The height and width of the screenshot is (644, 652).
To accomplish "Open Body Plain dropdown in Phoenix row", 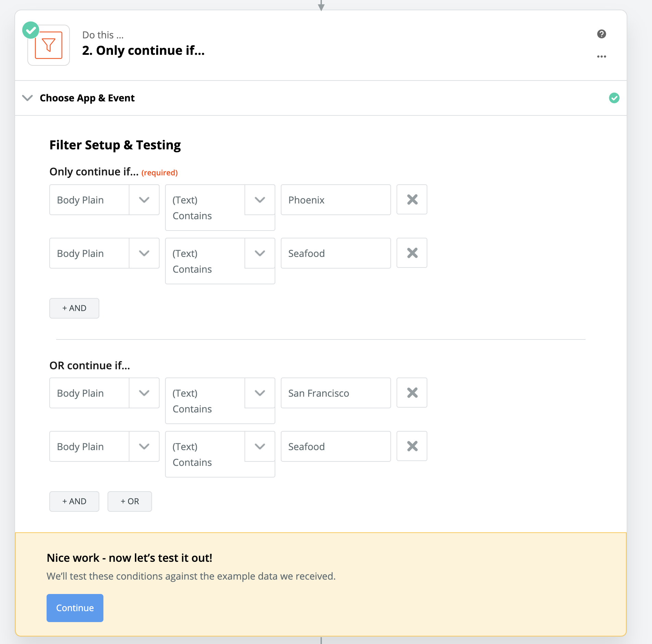I will tap(144, 200).
